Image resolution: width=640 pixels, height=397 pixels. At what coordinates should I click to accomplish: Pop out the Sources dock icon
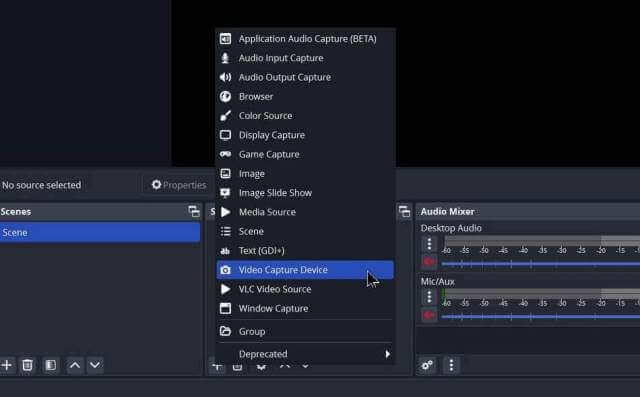[404, 211]
